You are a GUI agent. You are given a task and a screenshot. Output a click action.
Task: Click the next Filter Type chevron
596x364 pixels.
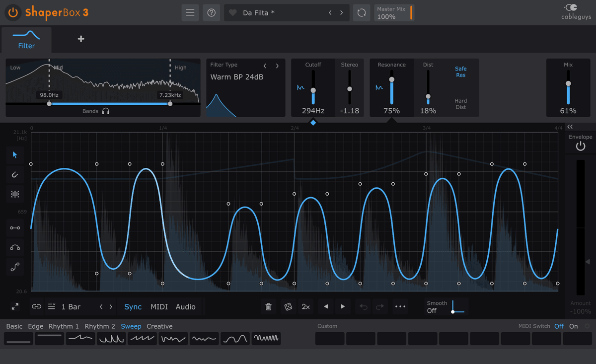click(277, 65)
